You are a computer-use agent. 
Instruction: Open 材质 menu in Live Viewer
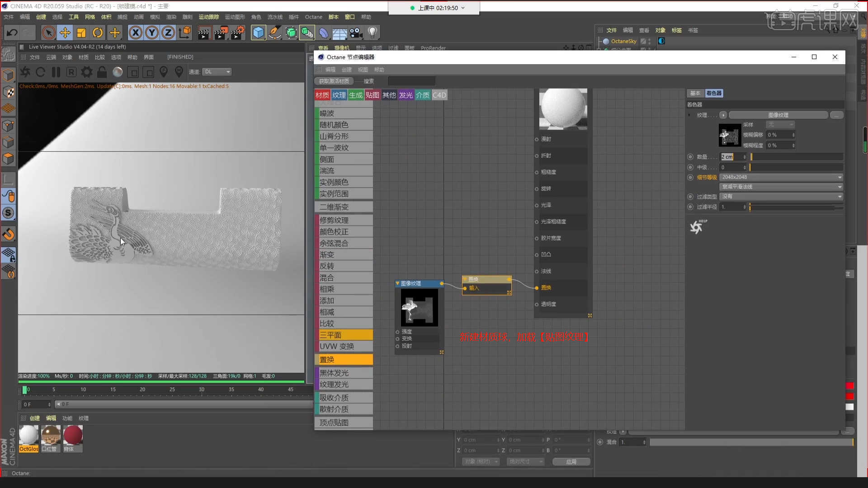point(84,57)
